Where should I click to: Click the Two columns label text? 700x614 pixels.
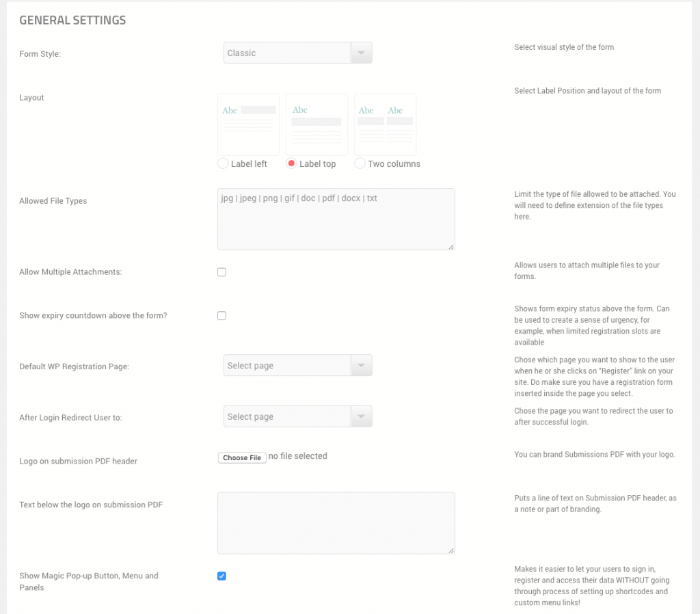(394, 164)
